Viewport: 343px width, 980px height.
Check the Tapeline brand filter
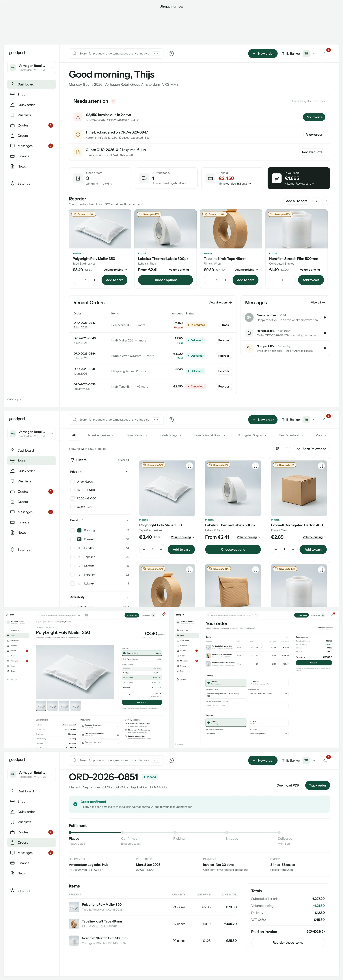tap(72, 557)
